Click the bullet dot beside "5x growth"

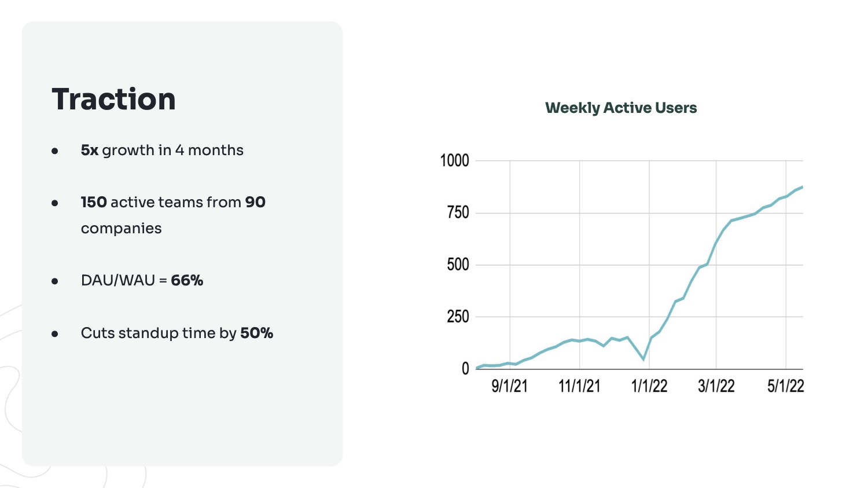tap(55, 151)
